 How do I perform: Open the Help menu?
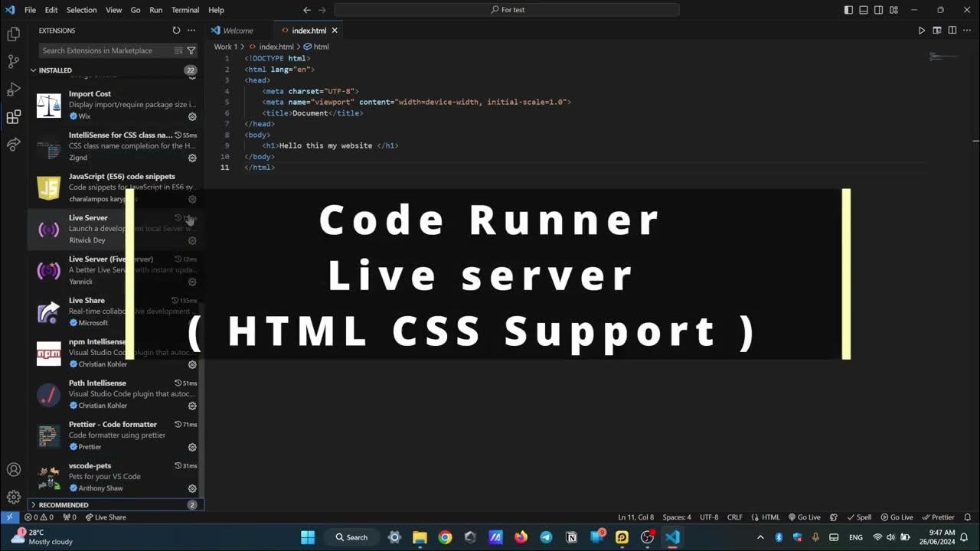pos(217,10)
